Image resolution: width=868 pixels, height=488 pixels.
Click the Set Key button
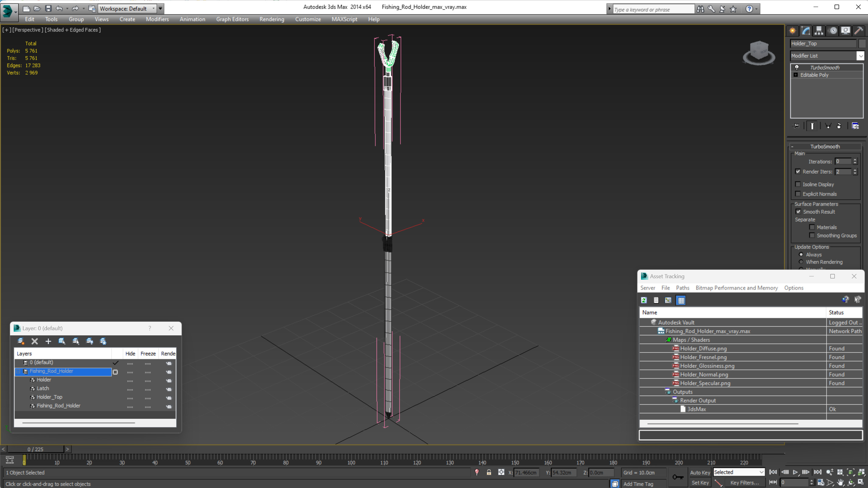[700, 483]
